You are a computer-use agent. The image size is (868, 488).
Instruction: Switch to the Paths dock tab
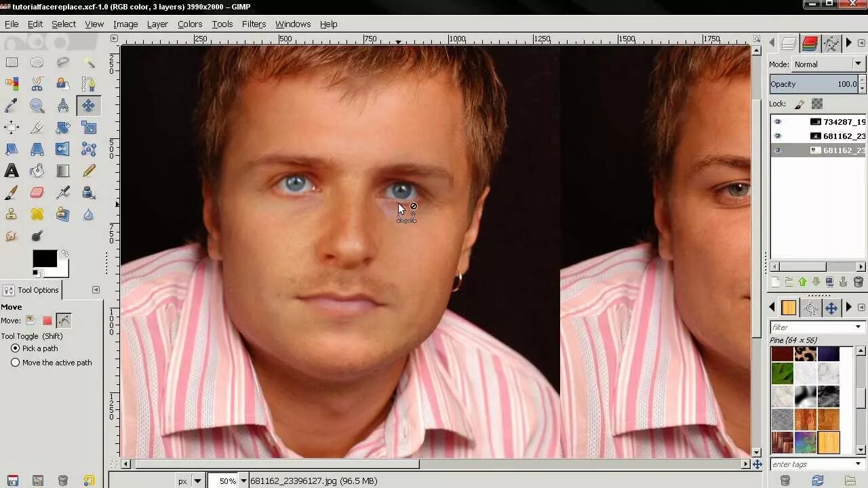pyautogui.click(x=831, y=43)
